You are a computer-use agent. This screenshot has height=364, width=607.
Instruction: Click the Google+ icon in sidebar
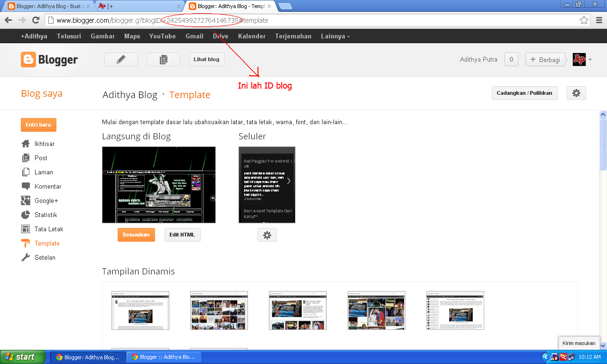26,200
